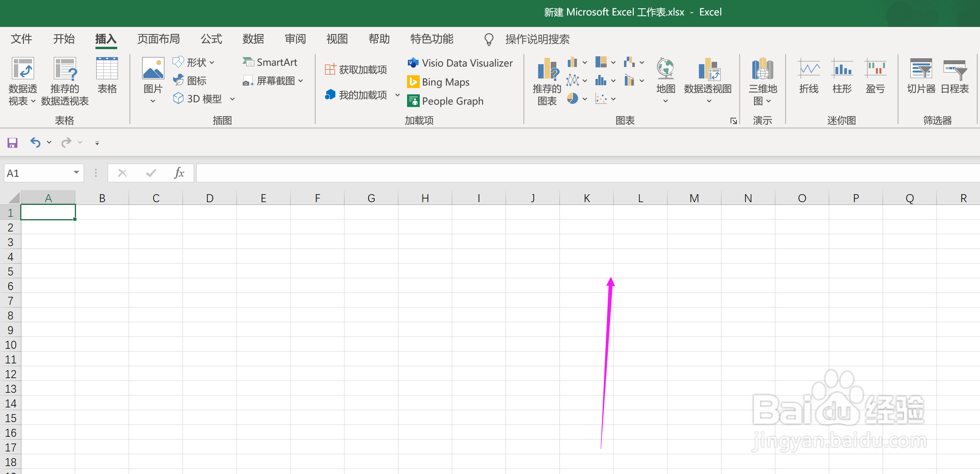Image resolution: width=980 pixels, height=474 pixels.
Task: Launch People Graph add-in
Action: [x=445, y=101]
